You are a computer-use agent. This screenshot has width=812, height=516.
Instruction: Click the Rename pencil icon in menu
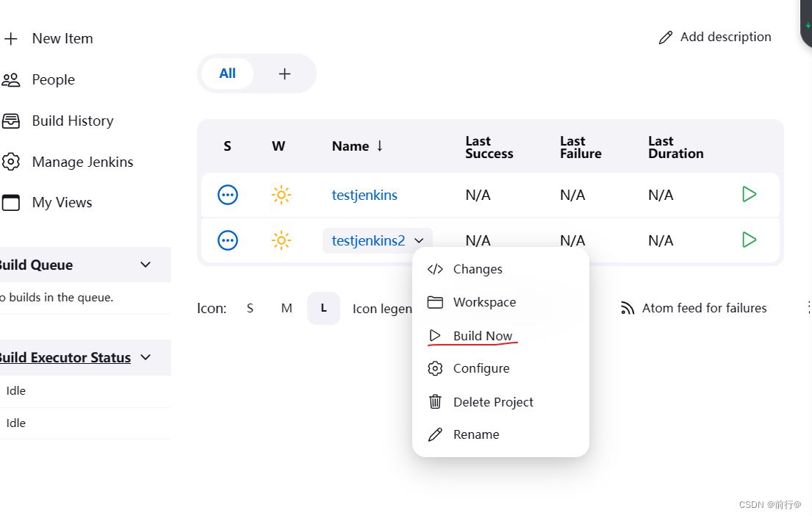[x=435, y=434]
